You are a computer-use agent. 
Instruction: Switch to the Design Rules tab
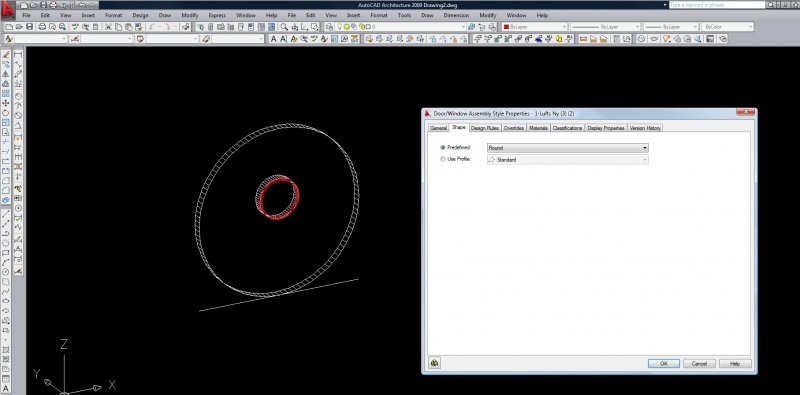pos(485,128)
